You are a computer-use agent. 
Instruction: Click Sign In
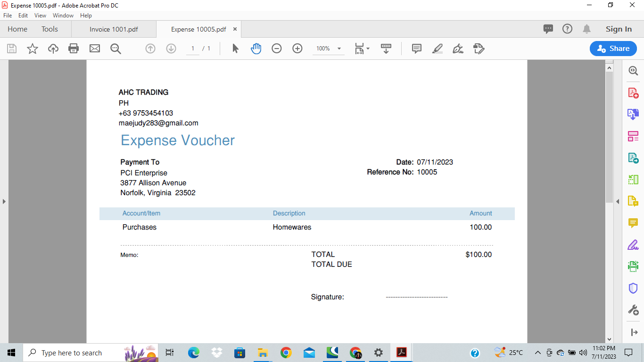[x=619, y=29]
